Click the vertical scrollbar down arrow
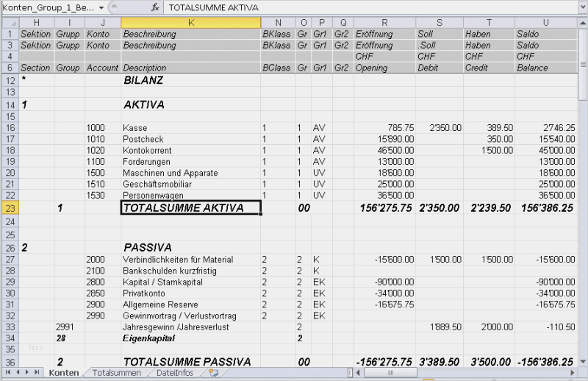The width and height of the screenshot is (588, 381). pyautogui.click(x=583, y=363)
